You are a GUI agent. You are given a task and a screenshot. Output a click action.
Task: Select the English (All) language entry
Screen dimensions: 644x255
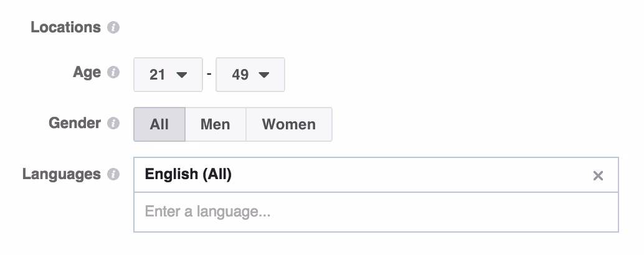188,174
